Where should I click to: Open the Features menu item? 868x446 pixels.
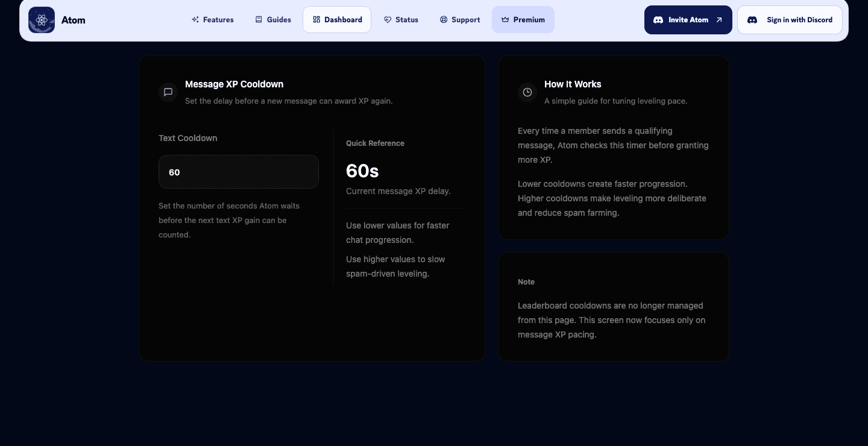tap(213, 20)
